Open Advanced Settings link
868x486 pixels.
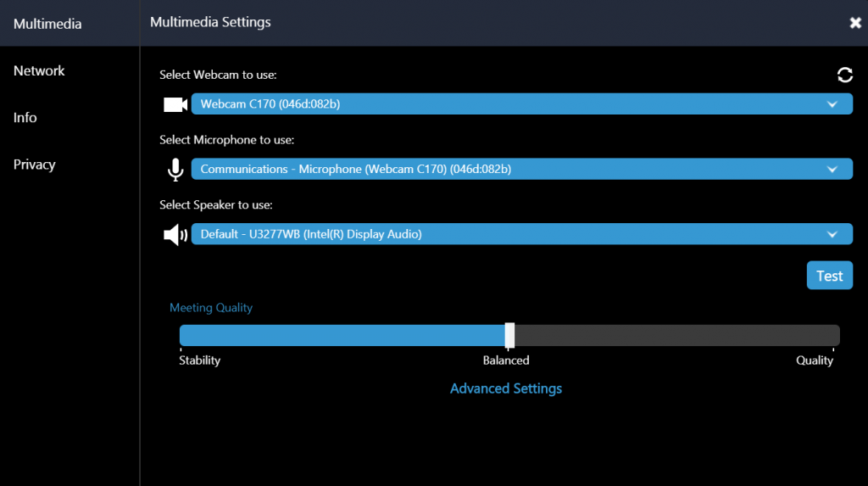pyautogui.click(x=506, y=388)
